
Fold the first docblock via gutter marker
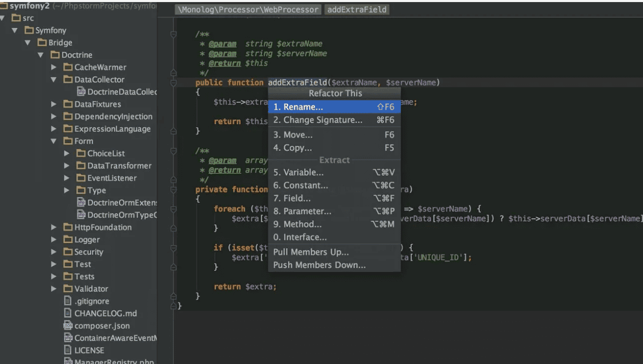(x=174, y=35)
